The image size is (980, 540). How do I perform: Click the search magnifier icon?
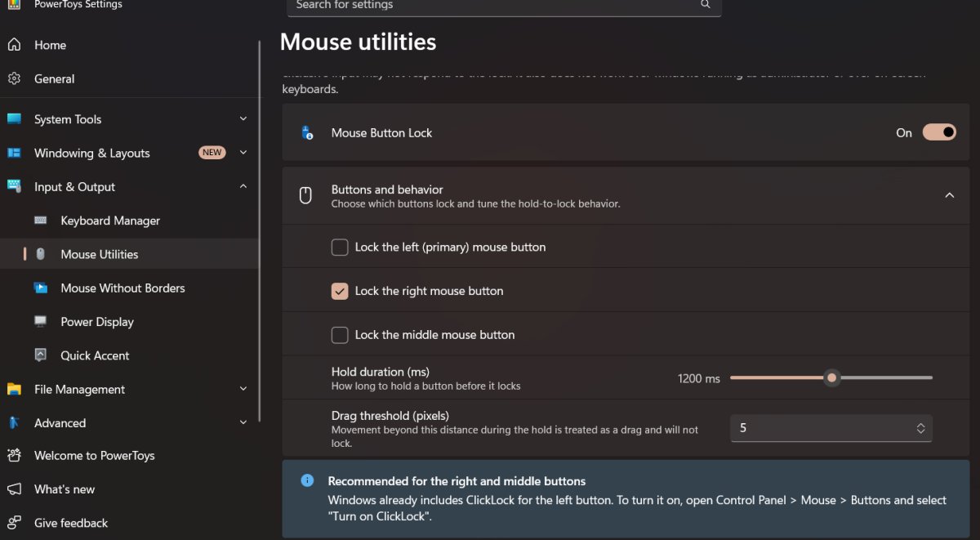click(x=706, y=5)
